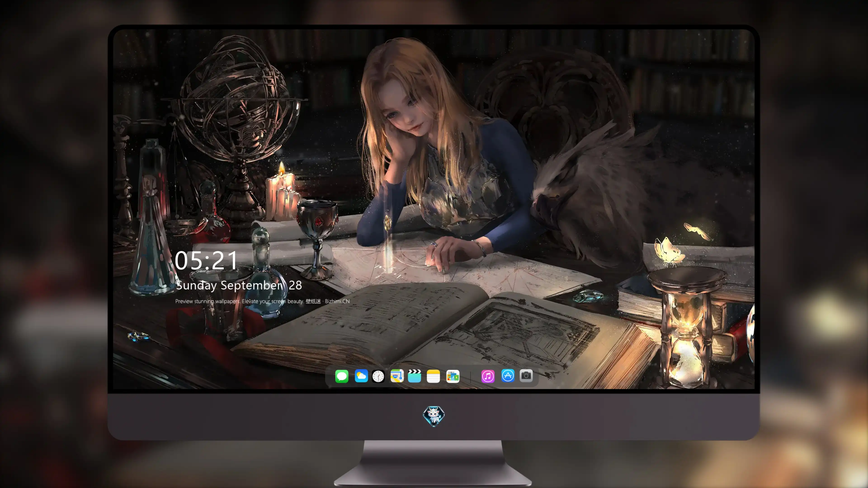Screen dimensions: 868x488
Task: Launch the pink iTunes music icon
Action: tap(488, 376)
